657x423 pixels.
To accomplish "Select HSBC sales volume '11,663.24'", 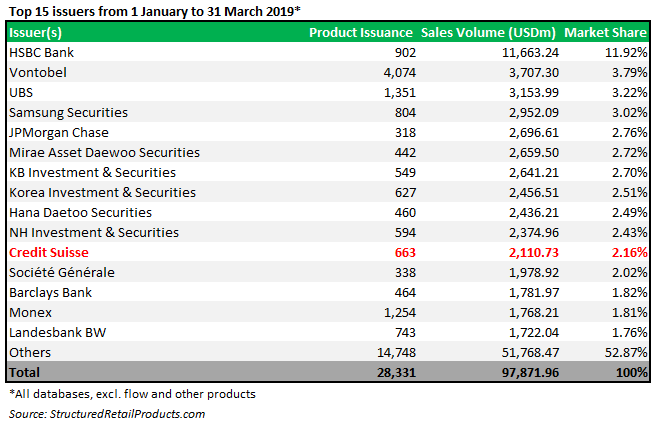I will point(530,53).
